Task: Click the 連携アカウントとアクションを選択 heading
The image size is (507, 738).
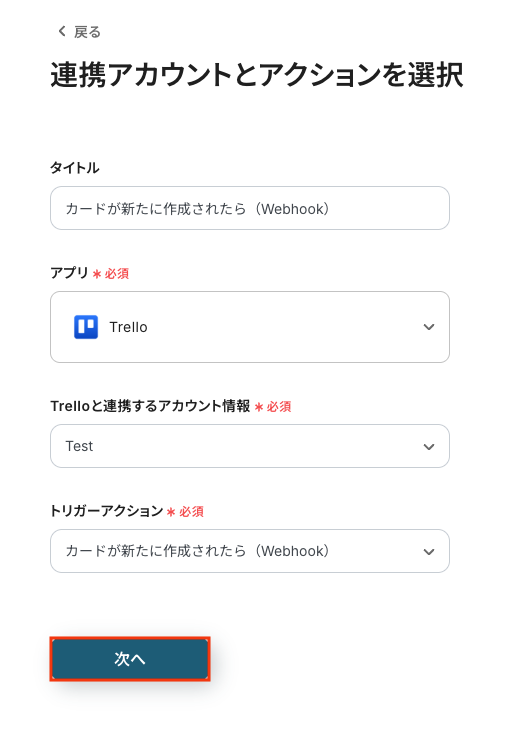Action: point(257,75)
